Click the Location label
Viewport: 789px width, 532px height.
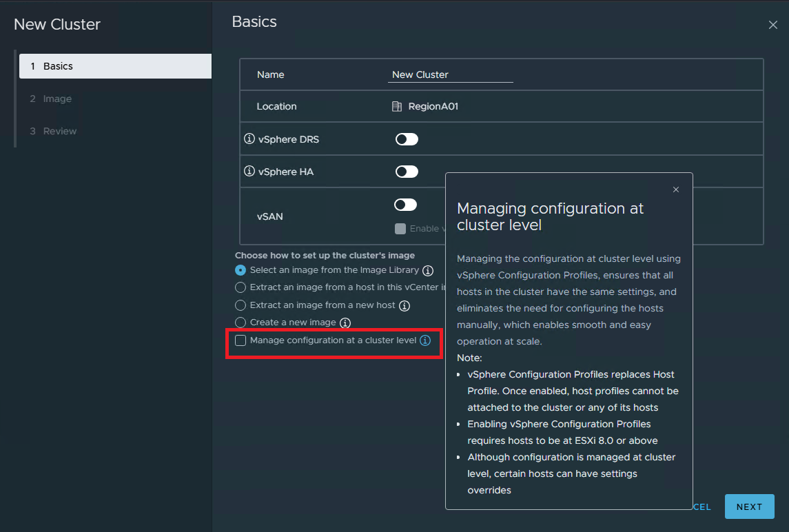[277, 106]
